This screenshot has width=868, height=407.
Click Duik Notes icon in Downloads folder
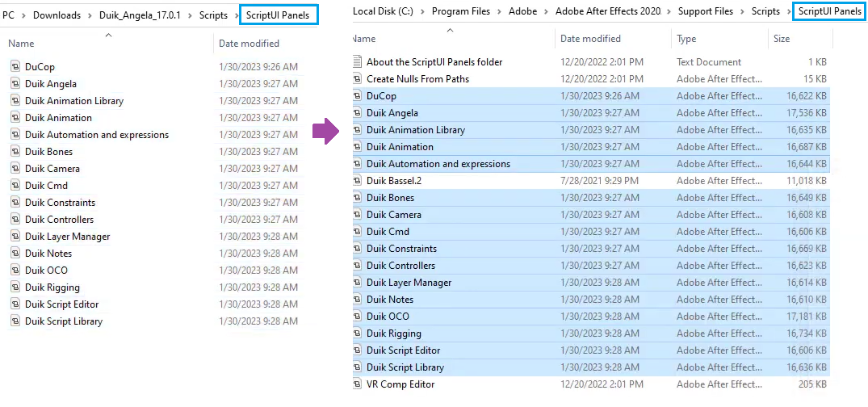coord(15,253)
